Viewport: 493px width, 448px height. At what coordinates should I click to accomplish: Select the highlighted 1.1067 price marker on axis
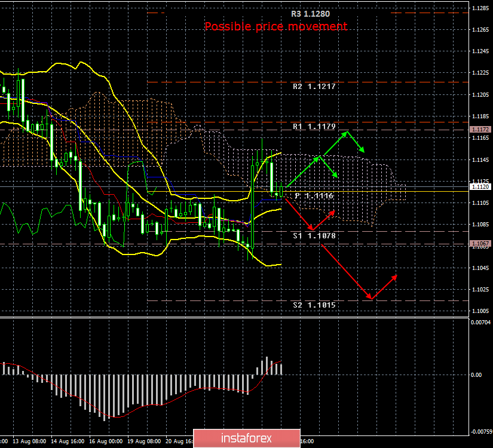pos(480,243)
